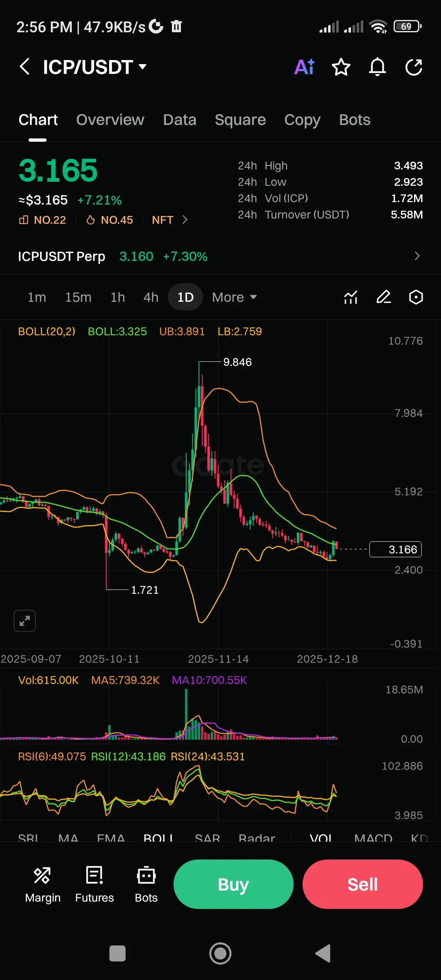
Task: Tap the 3.165 last price
Action: (58, 170)
